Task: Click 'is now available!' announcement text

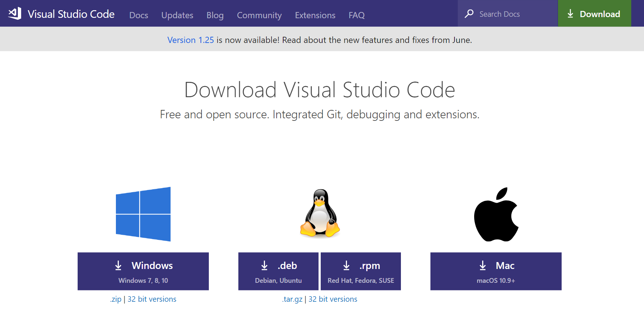Action: (248, 40)
